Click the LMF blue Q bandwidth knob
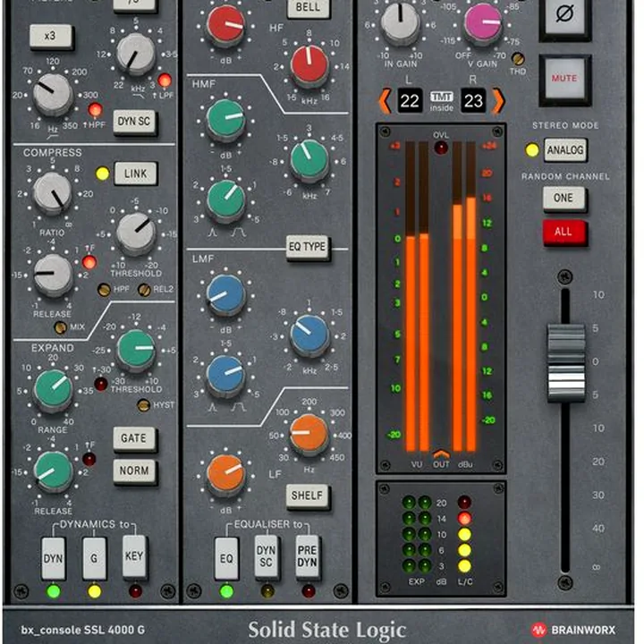644x644 pixels. (226, 376)
